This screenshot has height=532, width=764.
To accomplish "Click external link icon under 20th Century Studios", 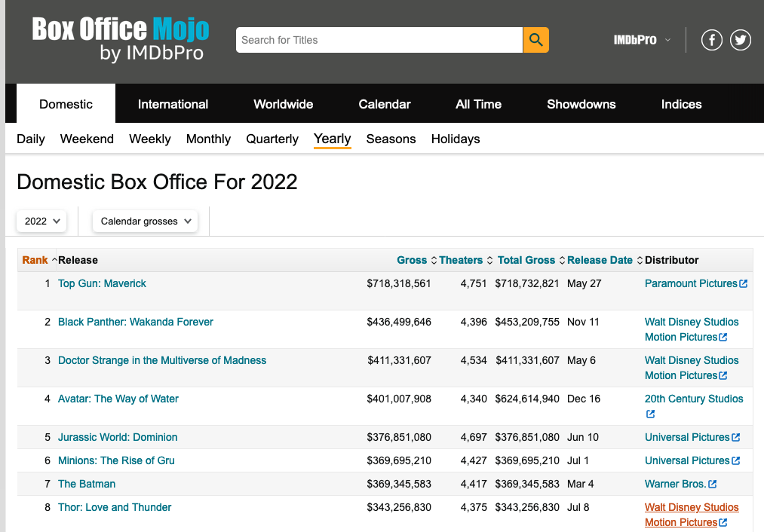I will coord(650,414).
